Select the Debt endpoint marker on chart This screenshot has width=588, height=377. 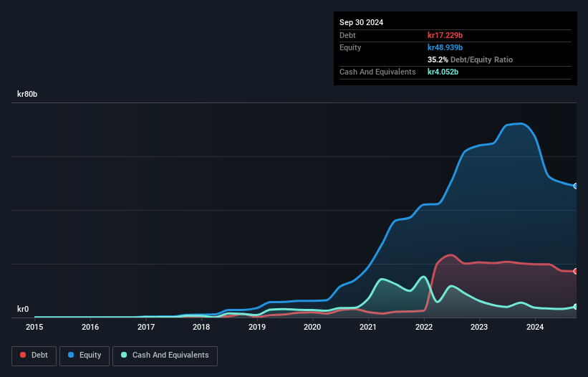(576, 271)
